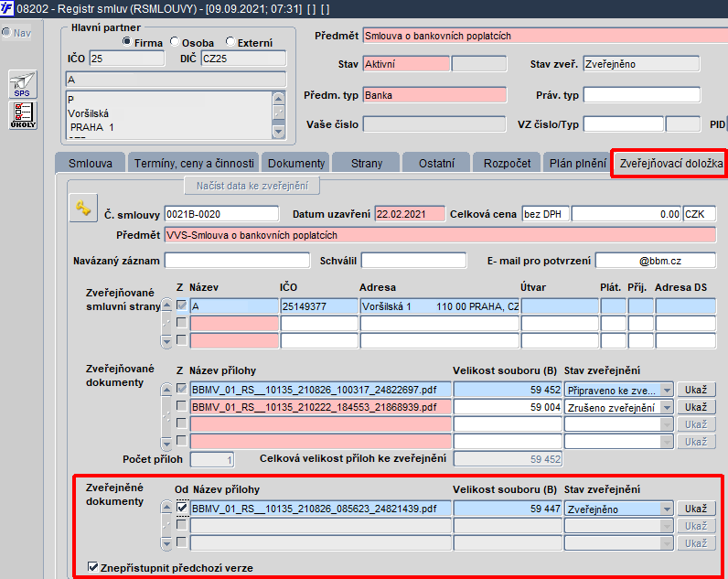Click the Vaše číslo input field
Viewport: 728px width, 579px height.
point(434,124)
